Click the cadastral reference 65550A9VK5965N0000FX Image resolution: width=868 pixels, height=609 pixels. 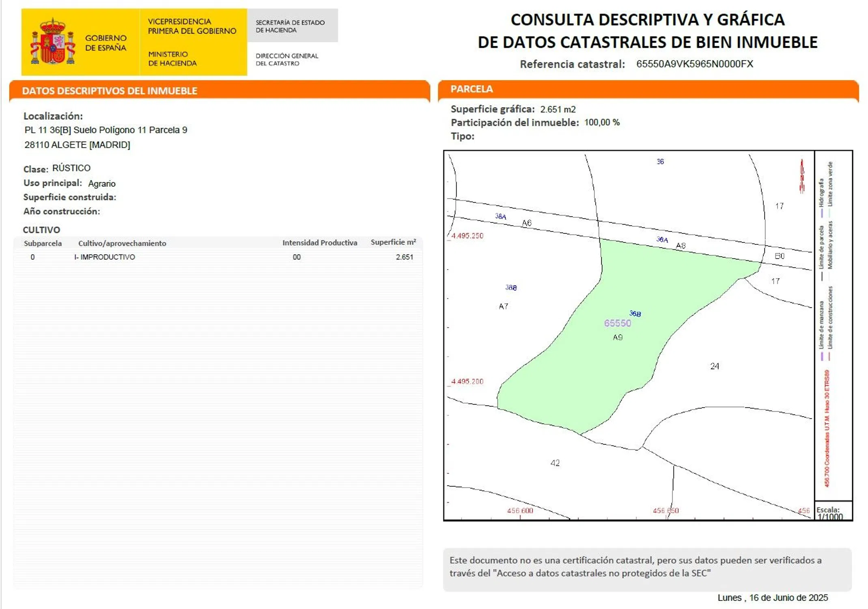[694, 64]
